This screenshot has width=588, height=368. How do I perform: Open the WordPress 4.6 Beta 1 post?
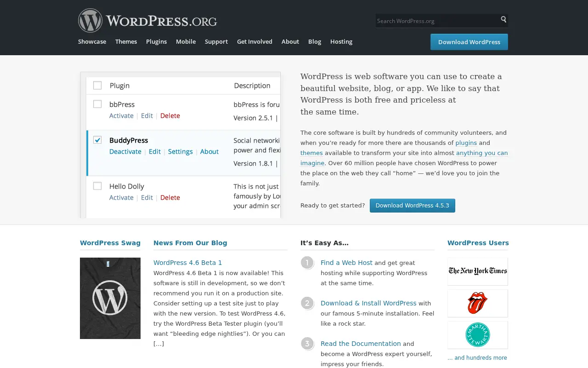pyautogui.click(x=187, y=263)
